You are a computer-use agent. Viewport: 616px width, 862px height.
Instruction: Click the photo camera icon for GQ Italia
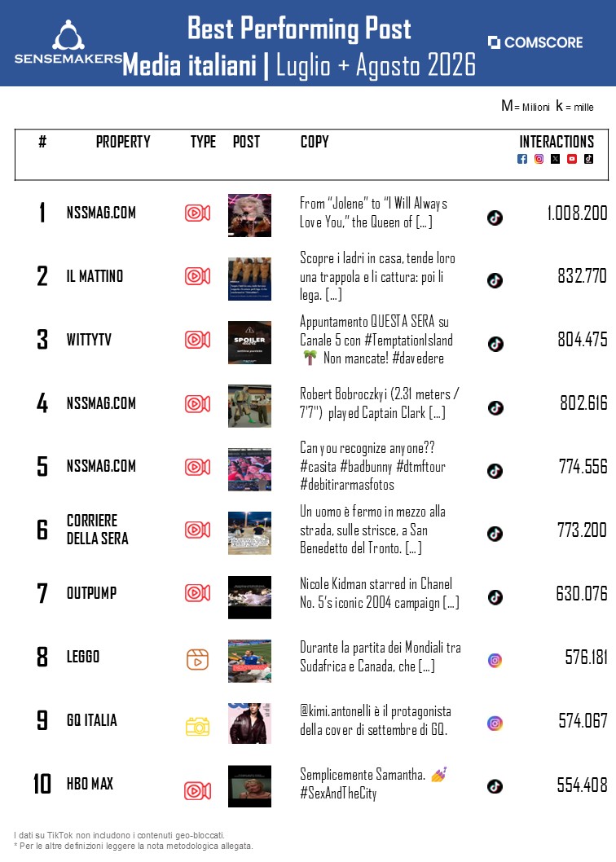point(197,727)
